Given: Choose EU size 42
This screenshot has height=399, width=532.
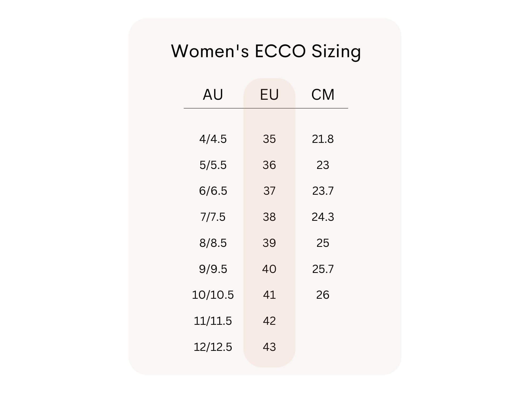Looking at the screenshot, I should (269, 321).
